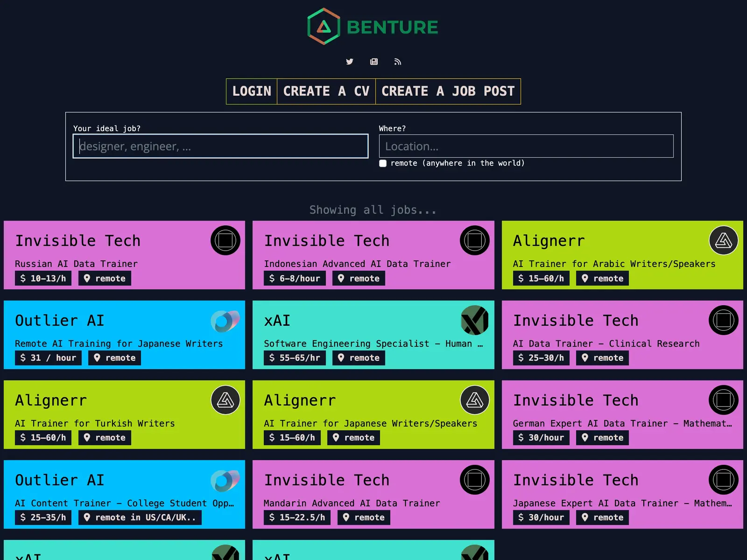This screenshot has height=560, width=747.
Task: Click the $ 15–22.5/h salary tag
Action: (297, 518)
